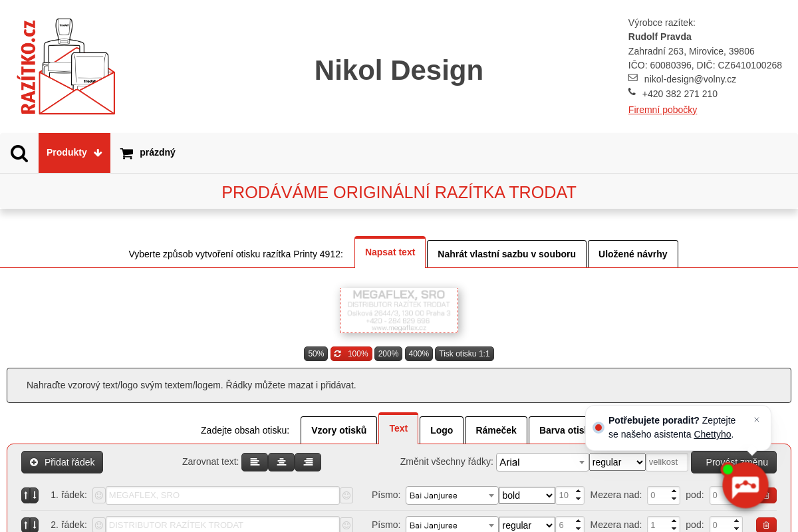The height and width of the screenshot is (532, 798).
Task: Click the Chettyho assistant link
Action: (x=712, y=434)
